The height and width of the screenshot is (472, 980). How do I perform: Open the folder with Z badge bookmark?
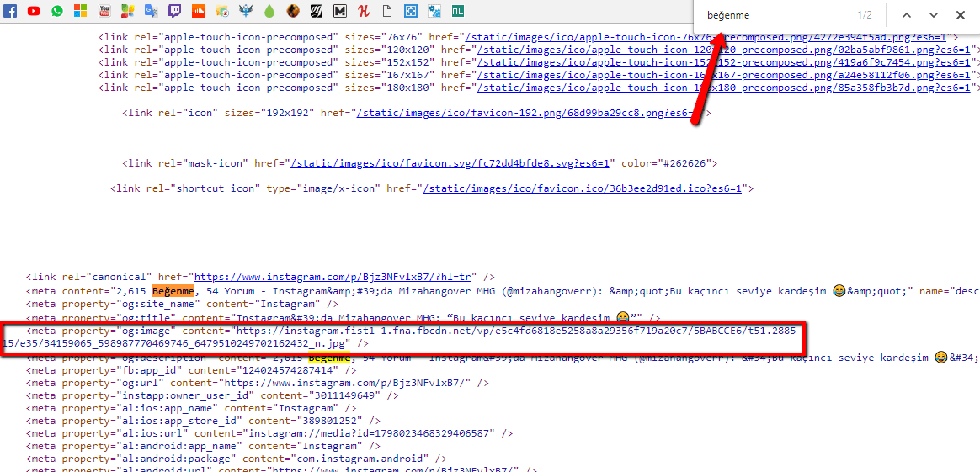[x=221, y=11]
